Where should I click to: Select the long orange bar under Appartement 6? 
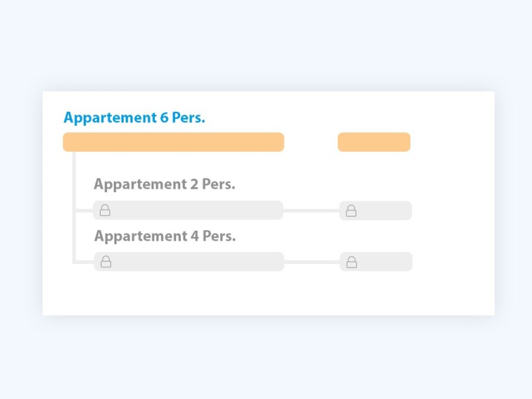click(174, 142)
